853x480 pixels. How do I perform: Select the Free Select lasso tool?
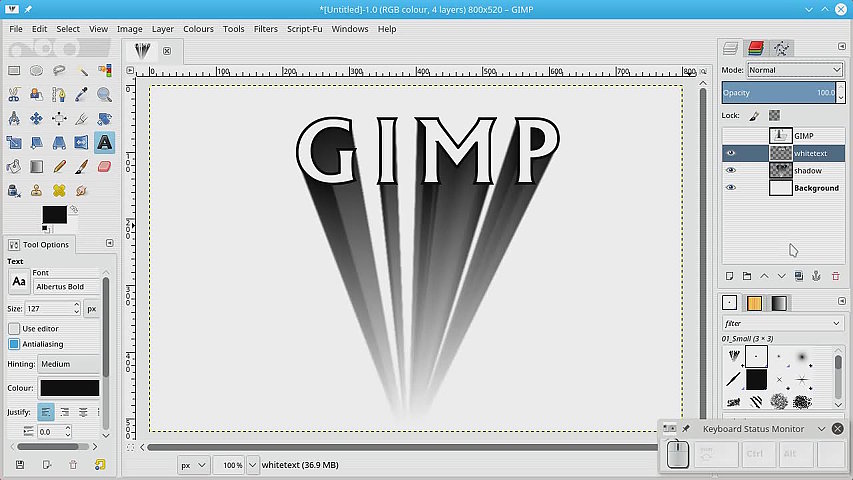pos(59,70)
